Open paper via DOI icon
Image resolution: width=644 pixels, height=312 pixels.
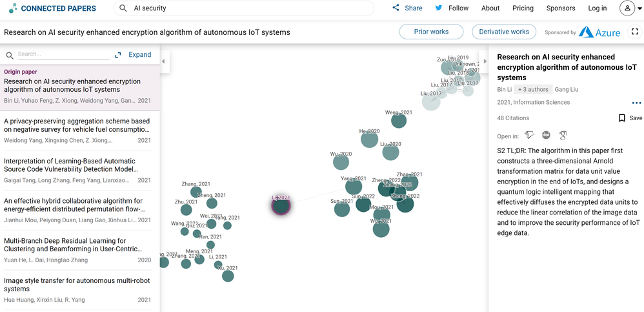tap(546, 135)
